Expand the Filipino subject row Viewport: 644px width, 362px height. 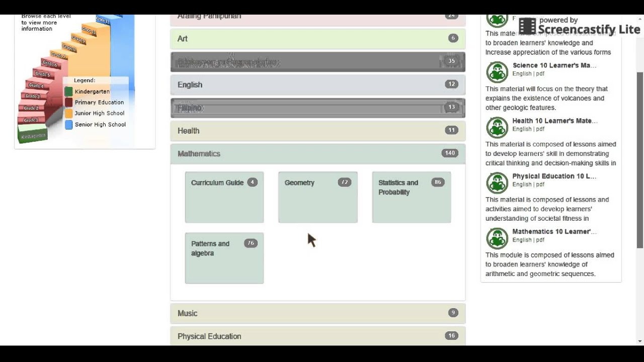point(318,108)
